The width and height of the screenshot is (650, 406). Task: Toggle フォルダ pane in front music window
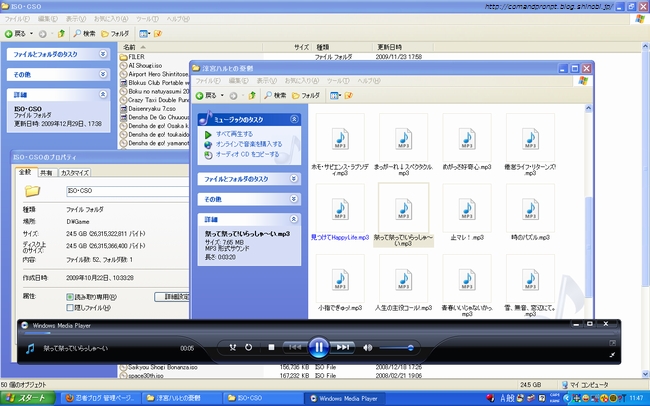click(306, 96)
